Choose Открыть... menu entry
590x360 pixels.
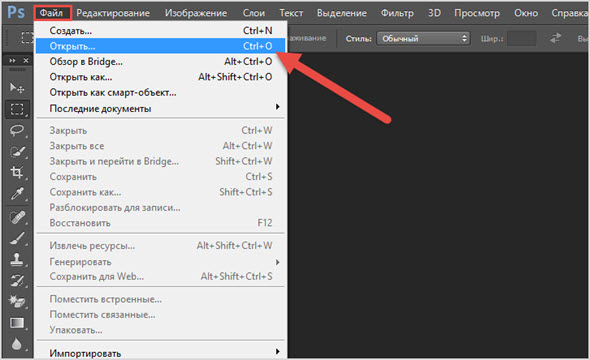click(160, 46)
